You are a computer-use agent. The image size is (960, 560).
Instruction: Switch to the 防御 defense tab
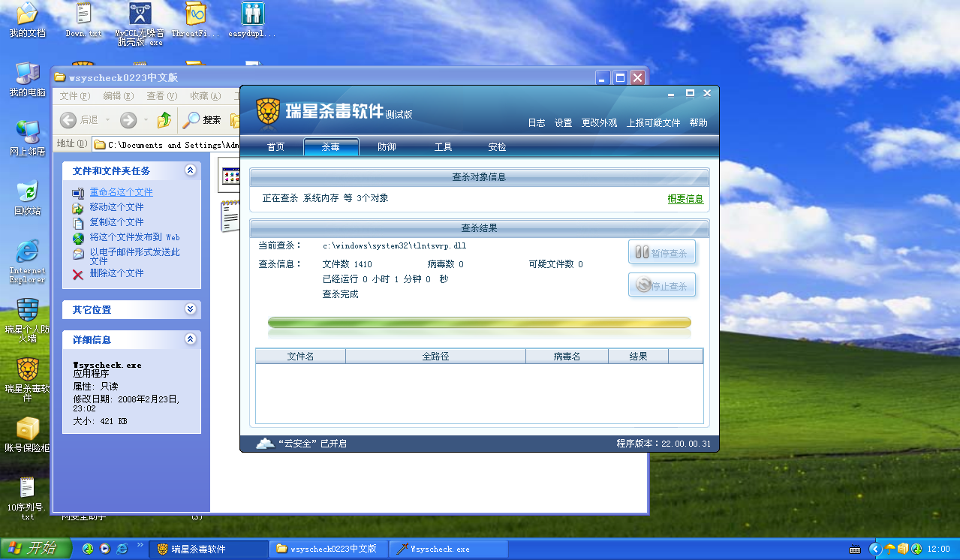click(387, 147)
